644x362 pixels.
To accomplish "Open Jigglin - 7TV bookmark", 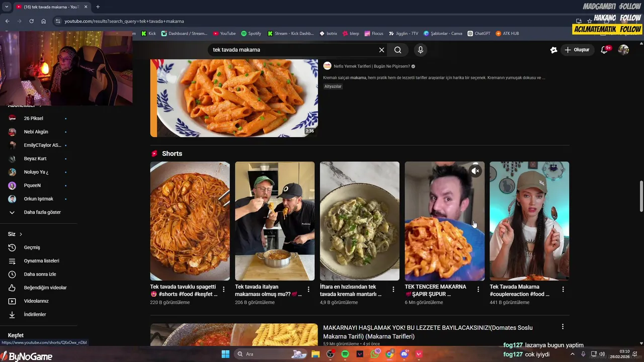I will 403,33.
